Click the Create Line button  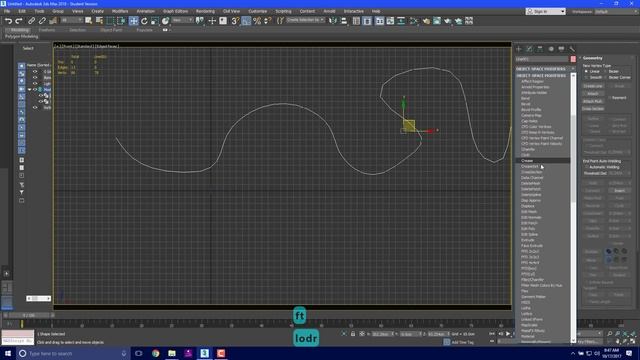(593, 86)
